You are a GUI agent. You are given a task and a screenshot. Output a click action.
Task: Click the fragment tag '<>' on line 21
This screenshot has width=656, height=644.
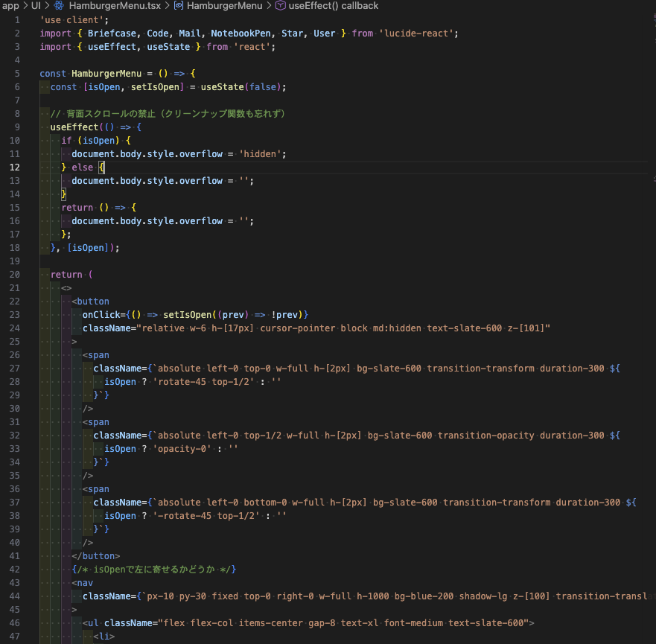(66, 287)
